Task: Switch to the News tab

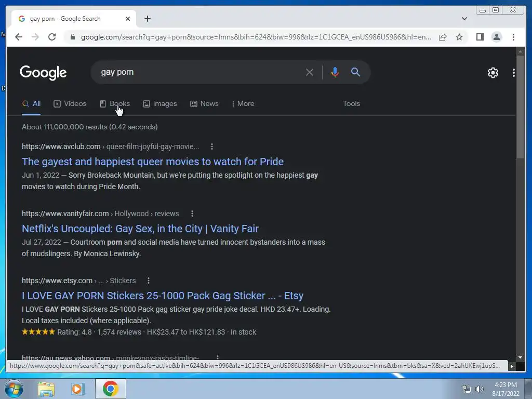Action: (204, 104)
